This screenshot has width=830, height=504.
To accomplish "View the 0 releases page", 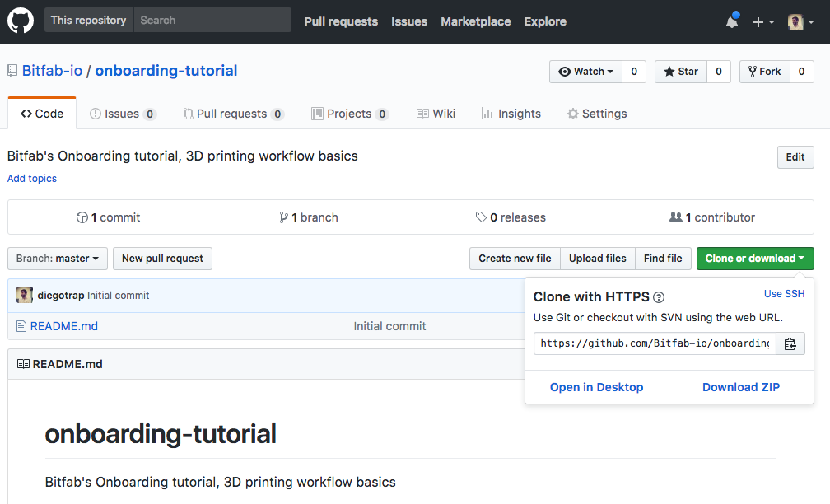I will 511,217.
